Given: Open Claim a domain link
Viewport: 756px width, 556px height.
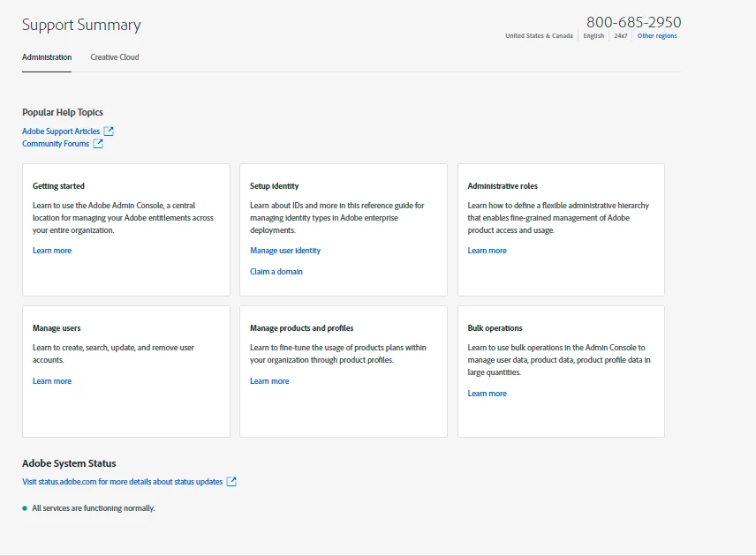Looking at the screenshot, I should click(x=276, y=272).
